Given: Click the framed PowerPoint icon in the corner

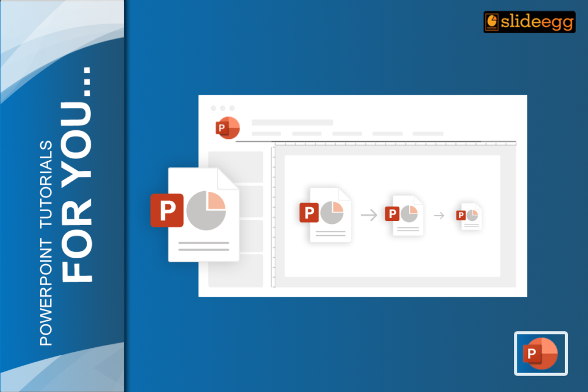Looking at the screenshot, I should [541, 353].
